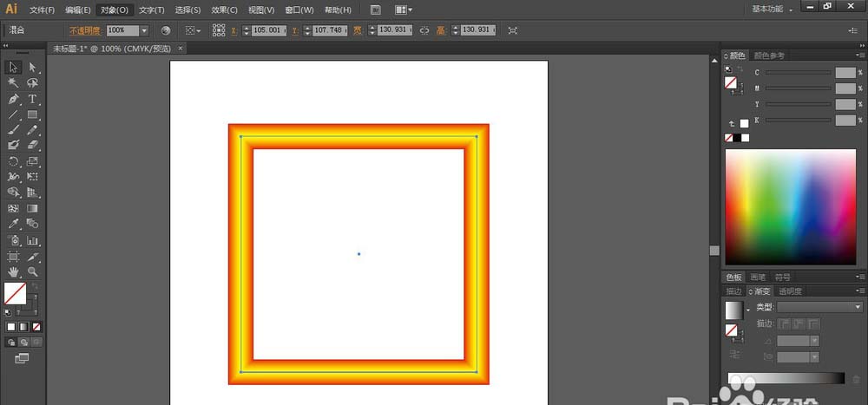The width and height of the screenshot is (868, 405).
Task: Select the Free Transform tool
Action: [x=33, y=177]
